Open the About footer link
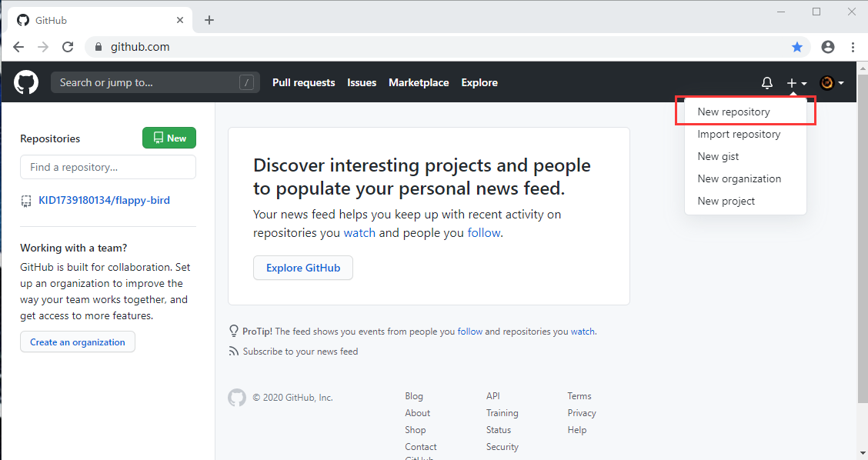Viewport: 868px width, 460px height. tap(417, 413)
